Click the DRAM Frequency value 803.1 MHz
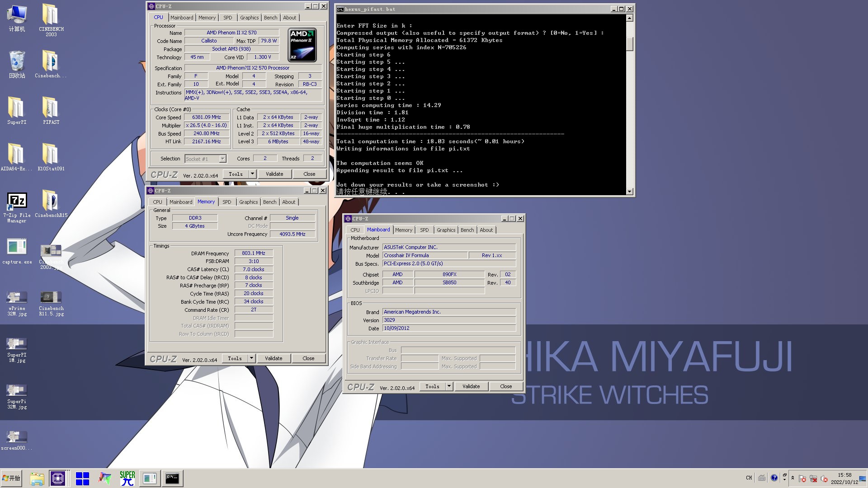The height and width of the screenshot is (488, 868). (254, 253)
